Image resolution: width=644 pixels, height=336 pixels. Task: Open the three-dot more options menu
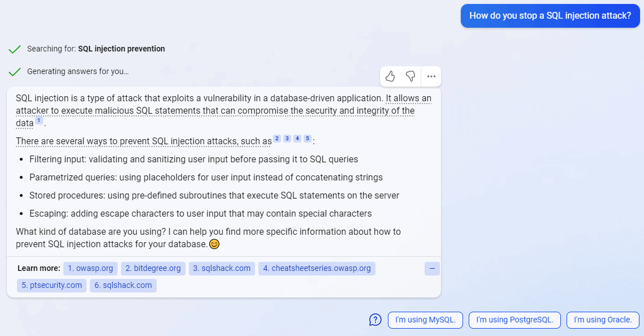431,76
